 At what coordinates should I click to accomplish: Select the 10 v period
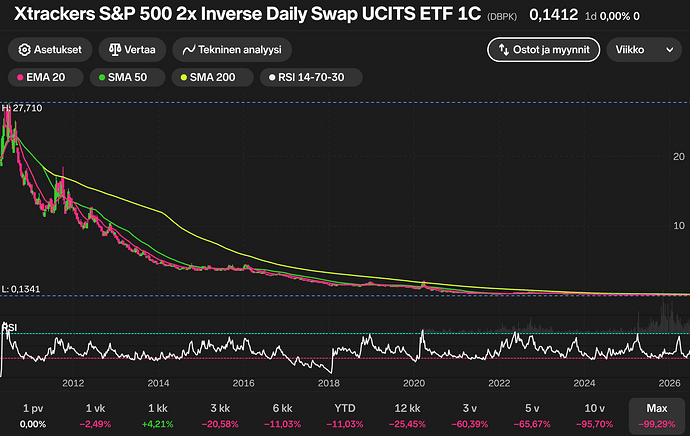pos(595,416)
